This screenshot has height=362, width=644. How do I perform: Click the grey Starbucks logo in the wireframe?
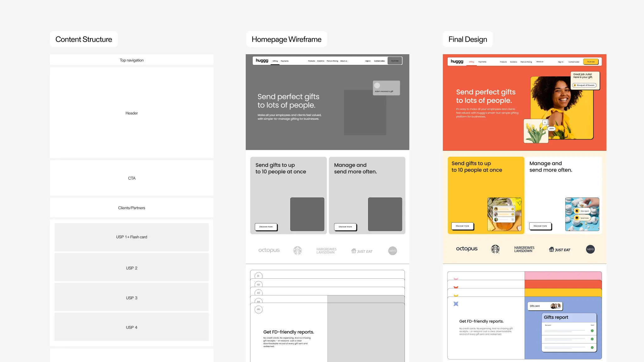coord(298,250)
